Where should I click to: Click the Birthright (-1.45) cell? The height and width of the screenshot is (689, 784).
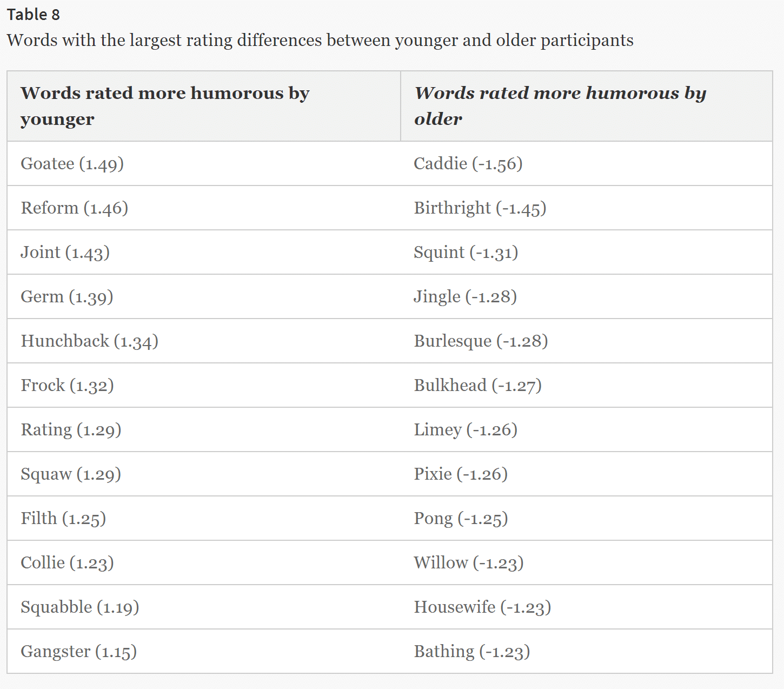480,208
